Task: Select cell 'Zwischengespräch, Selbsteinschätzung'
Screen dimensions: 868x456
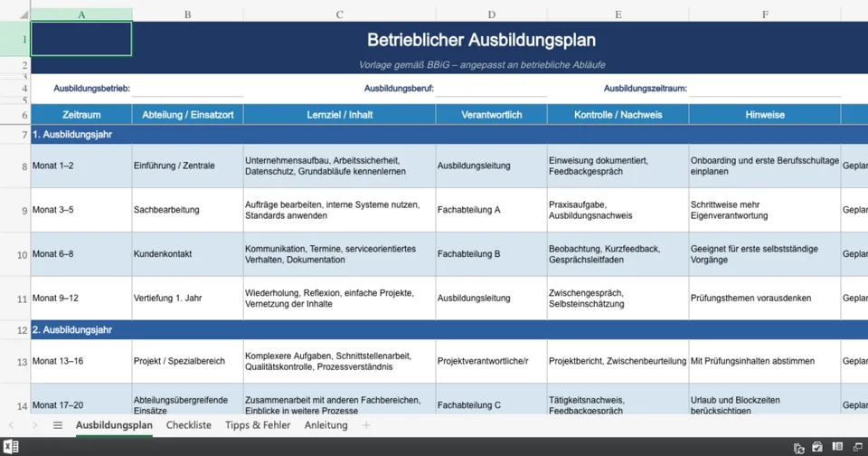Action: pos(618,298)
